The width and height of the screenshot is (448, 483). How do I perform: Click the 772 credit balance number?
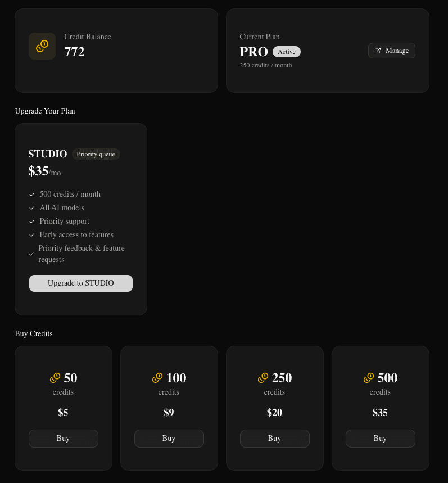pos(74,52)
